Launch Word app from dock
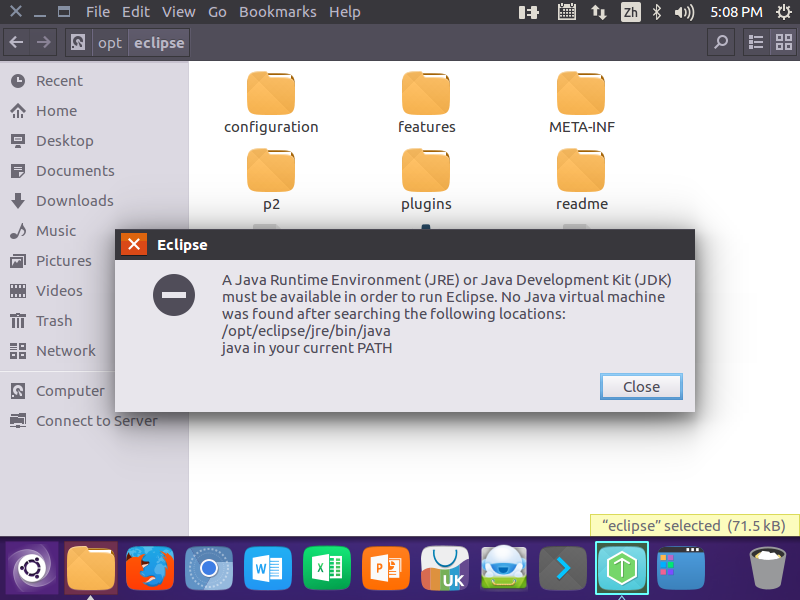This screenshot has height=600, width=800. pos(268,568)
